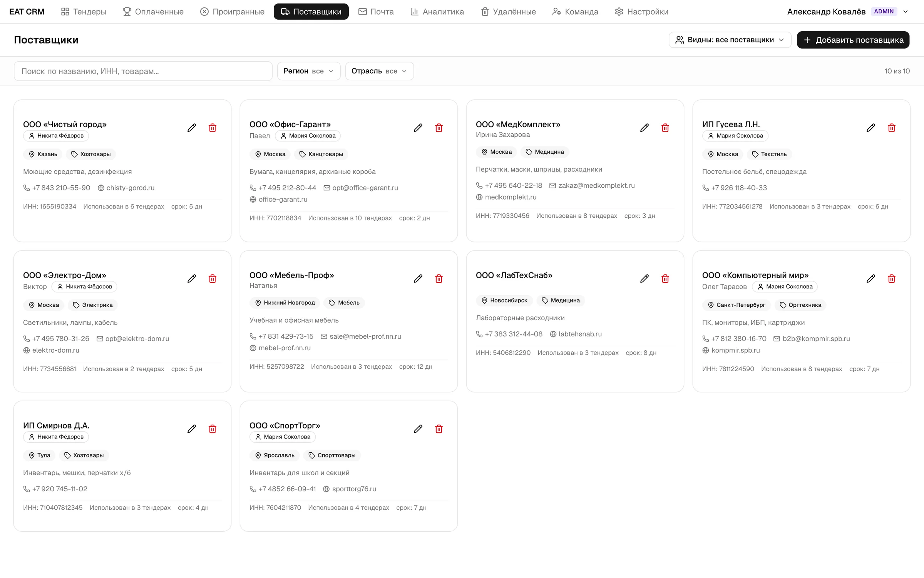
Task: Open Настройки tab
Action: [642, 12]
